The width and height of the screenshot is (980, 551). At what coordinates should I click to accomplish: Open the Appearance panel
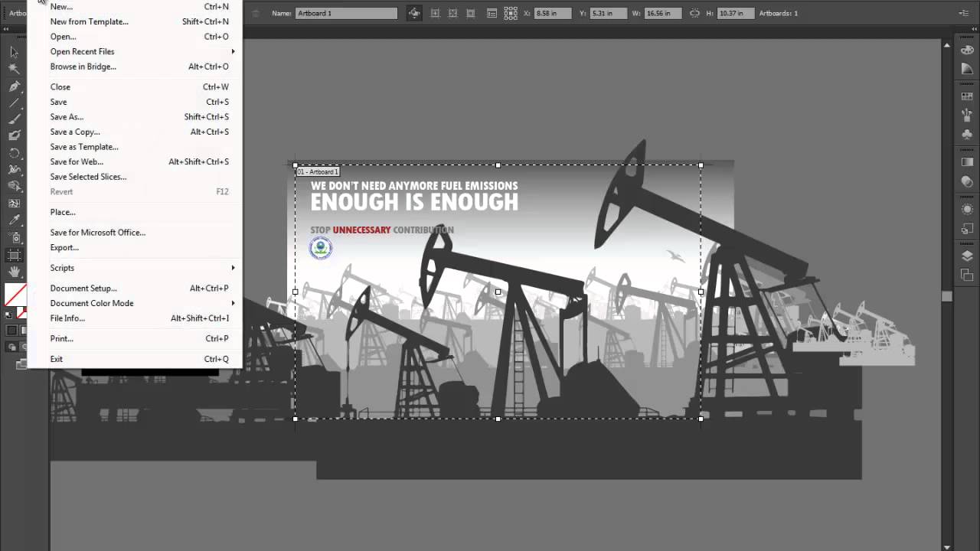(967, 209)
